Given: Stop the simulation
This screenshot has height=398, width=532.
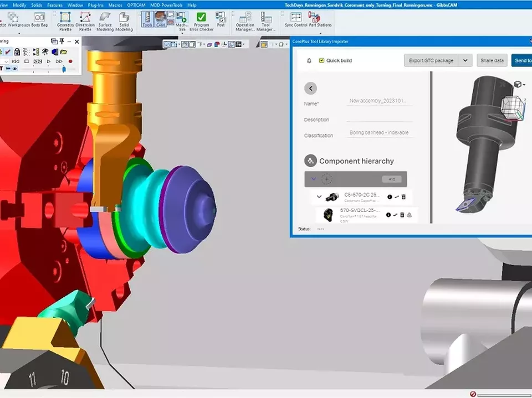Looking at the screenshot, I should pyautogui.click(x=27, y=61).
